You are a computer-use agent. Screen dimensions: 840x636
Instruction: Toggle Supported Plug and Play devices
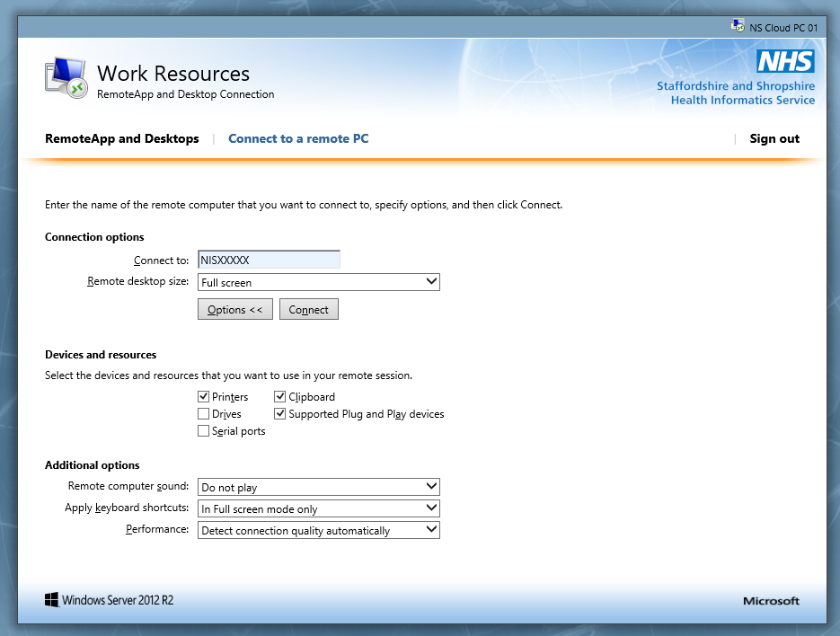(280, 414)
